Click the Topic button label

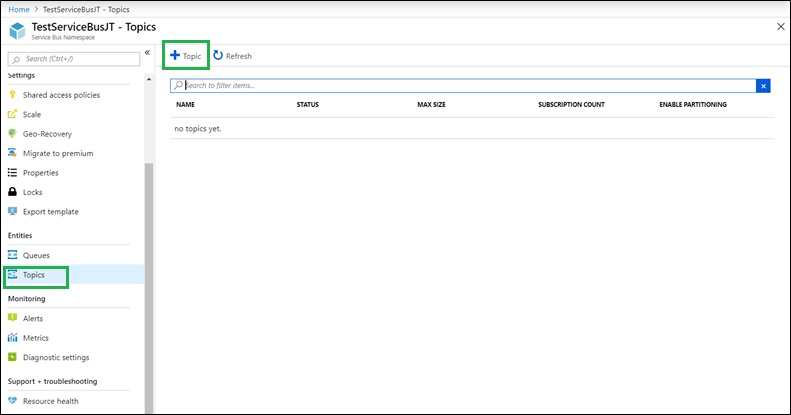click(x=192, y=56)
